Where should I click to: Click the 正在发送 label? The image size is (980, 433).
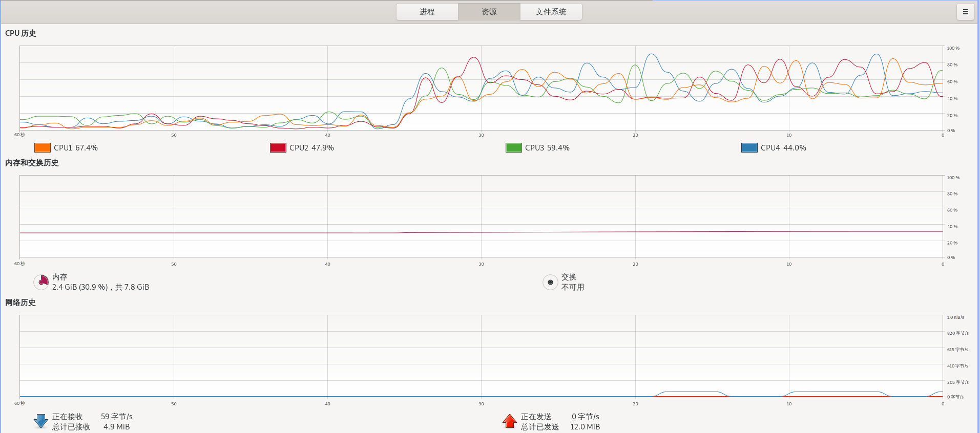tap(536, 417)
